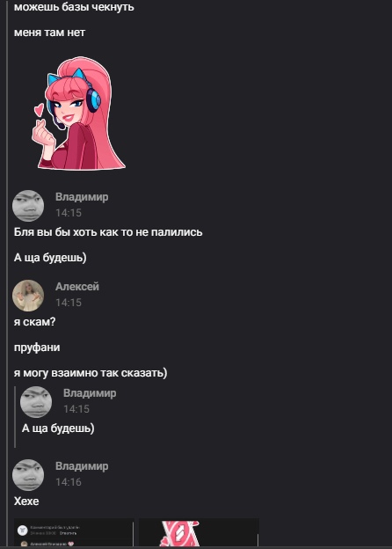Screen dimensions: 392x549
Task: Open Владимир's avatar inside the quoted reply
Action: [x=36, y=402]
